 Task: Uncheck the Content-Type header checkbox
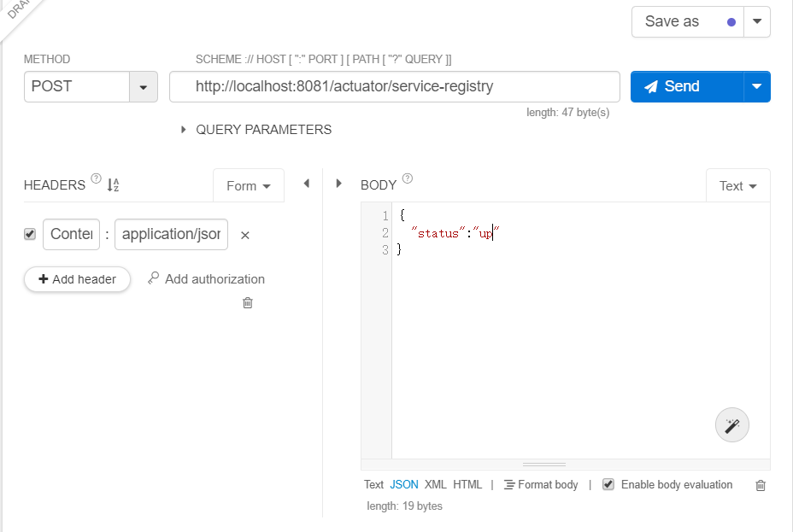(30, 234)
